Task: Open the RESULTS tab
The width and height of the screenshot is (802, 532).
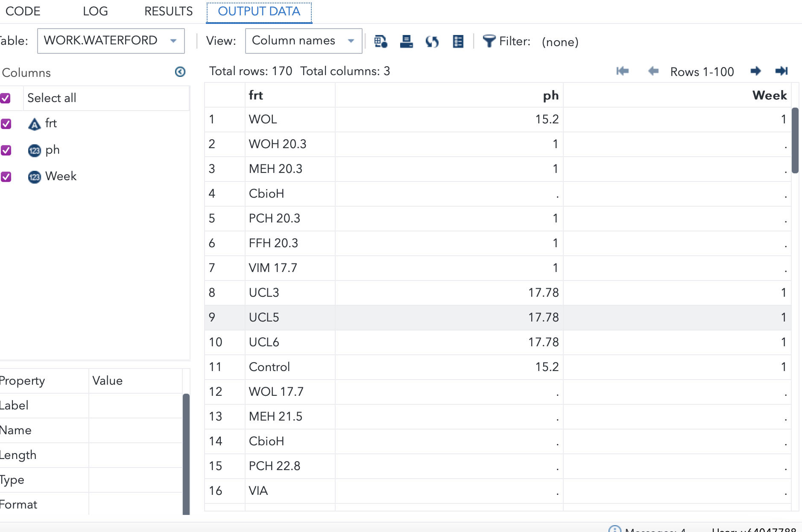Action: [x=168, y=11]
